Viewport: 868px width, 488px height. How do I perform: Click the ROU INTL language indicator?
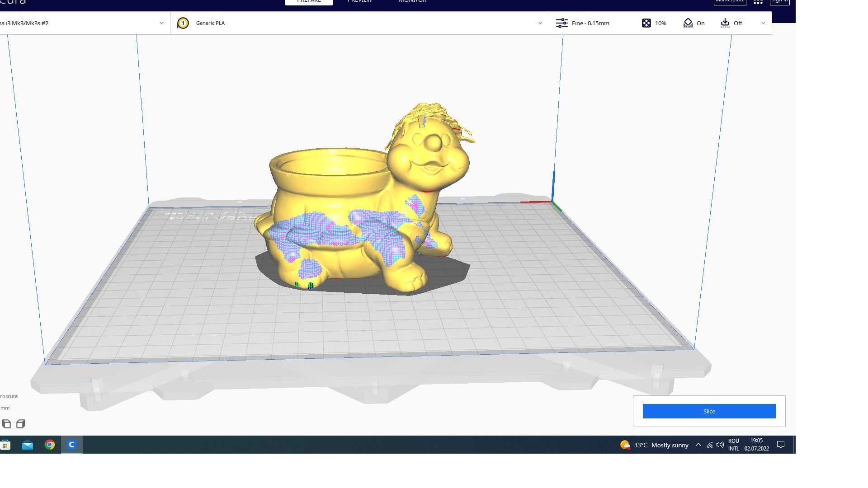pyautogui.click(x=734, y=445)
